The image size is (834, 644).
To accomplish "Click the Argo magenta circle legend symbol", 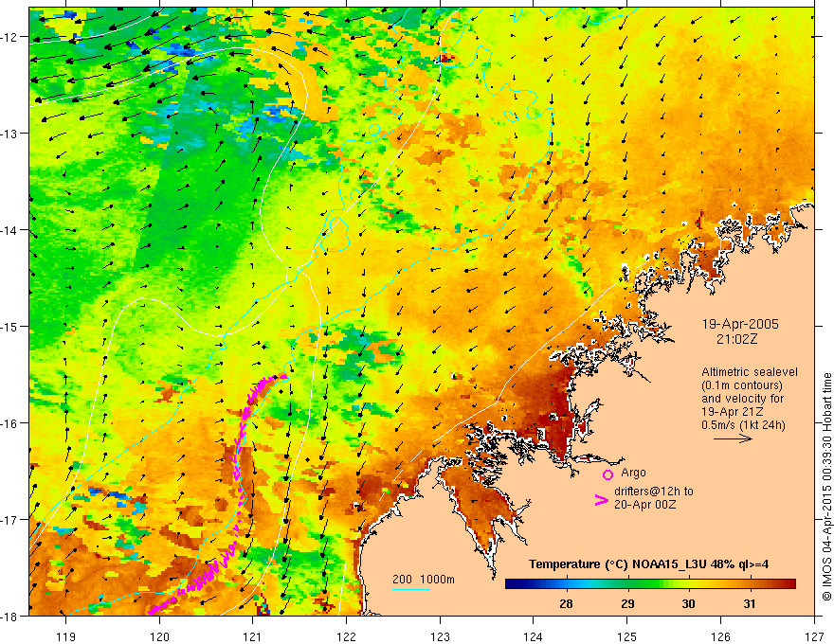I will pyautogui.click(x=607, y=474).
